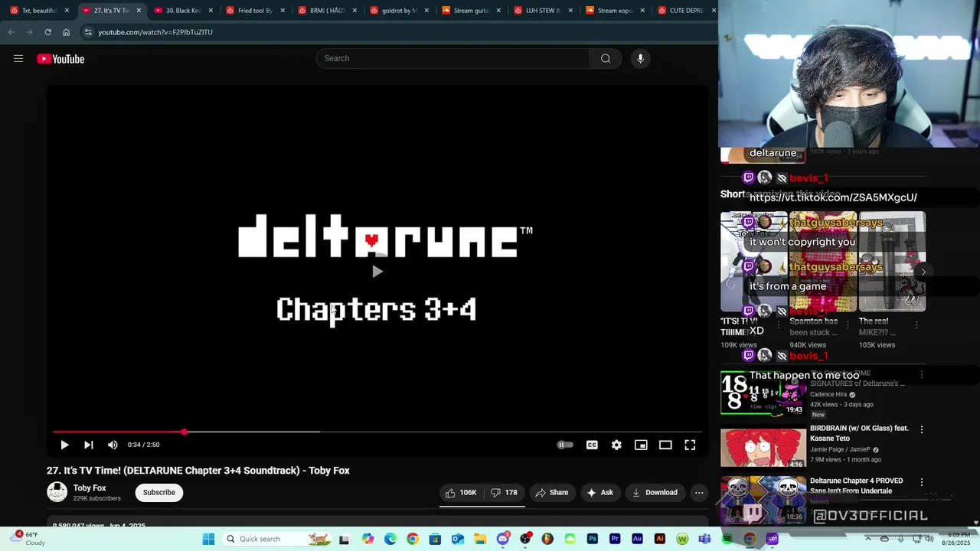Image resolution: width=980 pixels, height=551 pixels.
Task: Open the Toby Fox channel name link
Action: [x=90, y=488]
